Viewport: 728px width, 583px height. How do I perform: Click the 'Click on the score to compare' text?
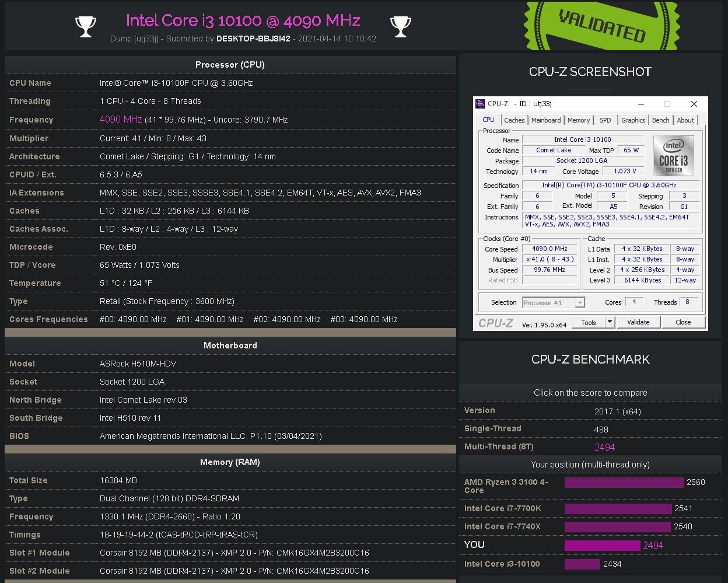coord(590,393)
